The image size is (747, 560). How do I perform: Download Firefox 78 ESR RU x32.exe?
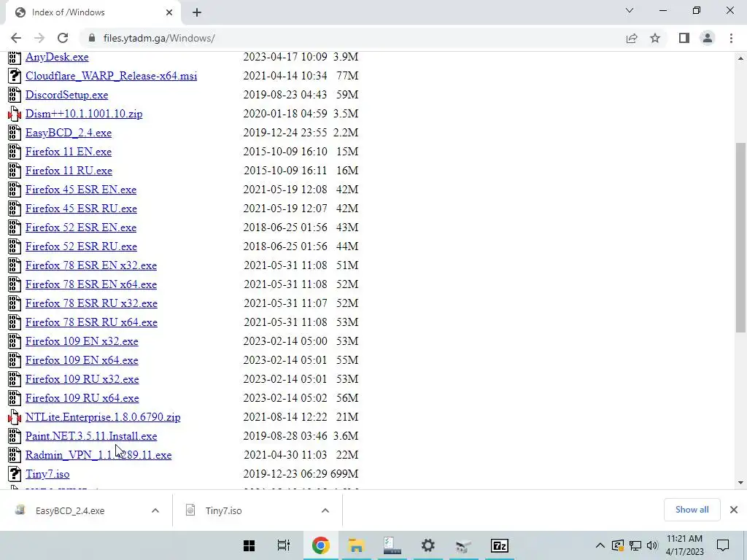point(91,303)
